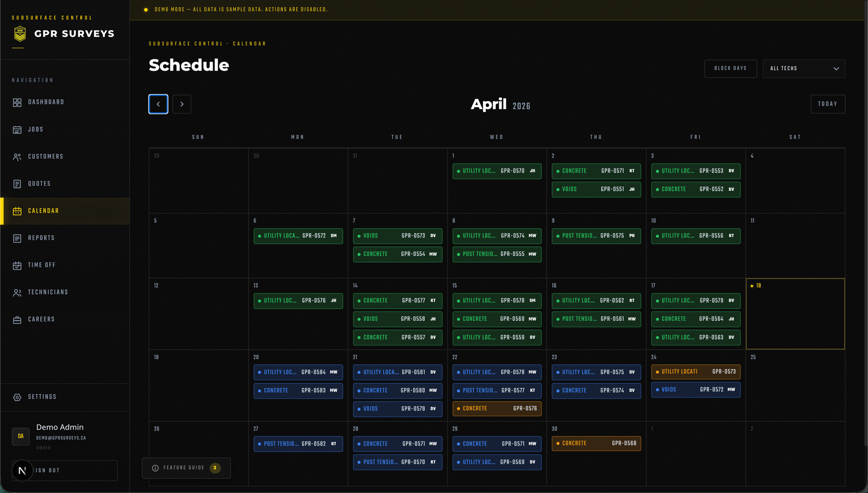The image size is (868, 493).
Task: Open job GPR-0570 on April 1
Action: point(497,171)
